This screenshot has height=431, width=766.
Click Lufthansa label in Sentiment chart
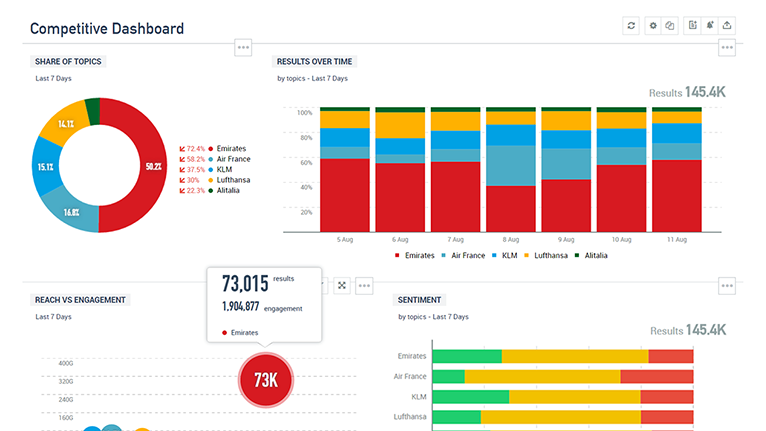point(410,417)
